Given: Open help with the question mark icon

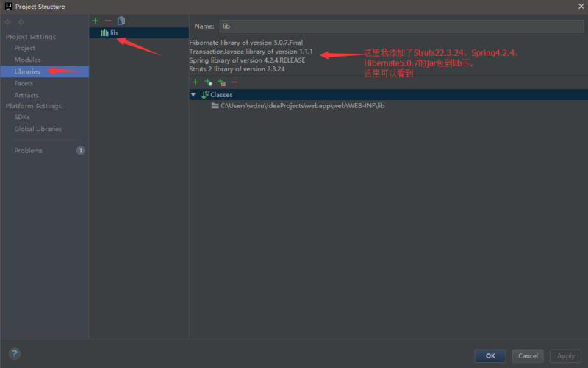Looking at the screenshot, I should click(x=15, y=354).
